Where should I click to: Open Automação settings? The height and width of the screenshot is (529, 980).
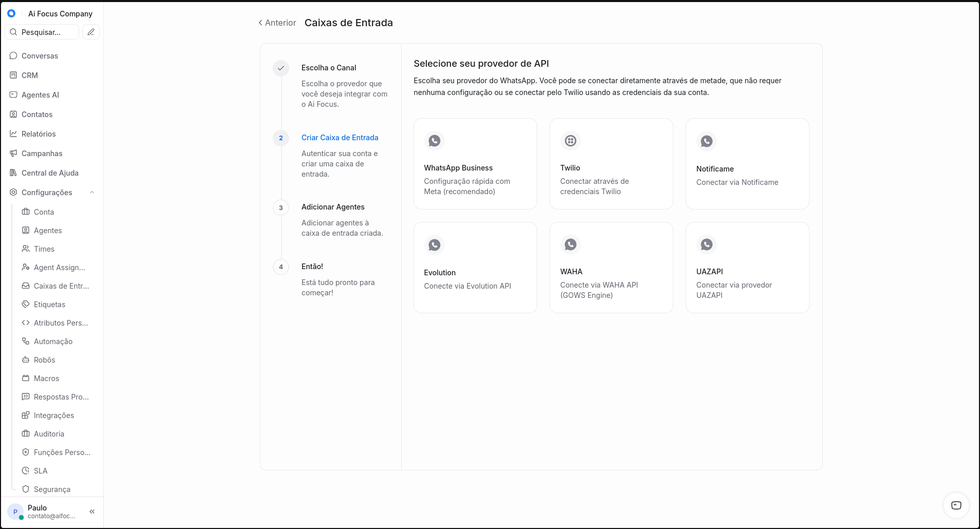[x=52, y=341]
